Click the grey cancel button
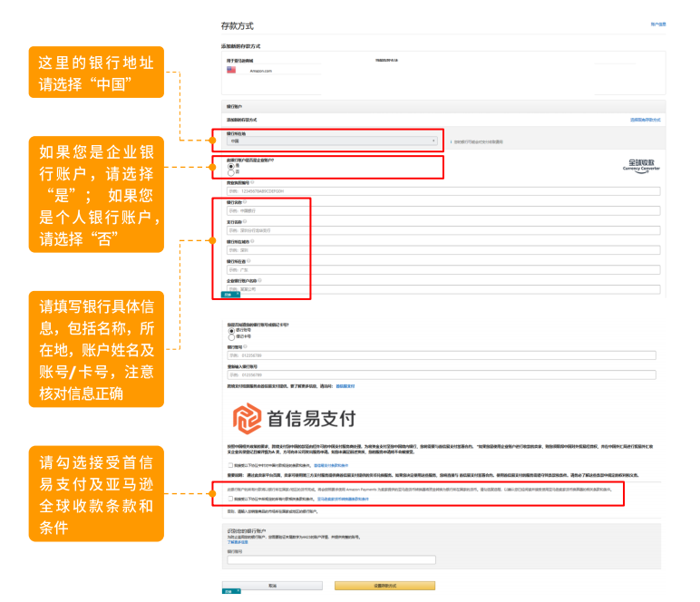The height and width of the screenshot is (602, 700). (272, 586)
